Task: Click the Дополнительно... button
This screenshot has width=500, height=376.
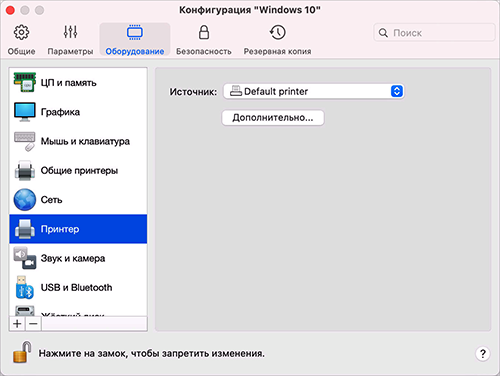Action: click(x=273, y=118)
